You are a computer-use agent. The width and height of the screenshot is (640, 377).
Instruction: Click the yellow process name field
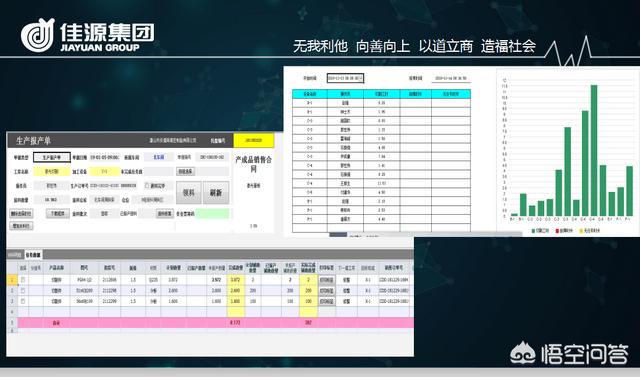pyautogui.click(x=51, y=171)
